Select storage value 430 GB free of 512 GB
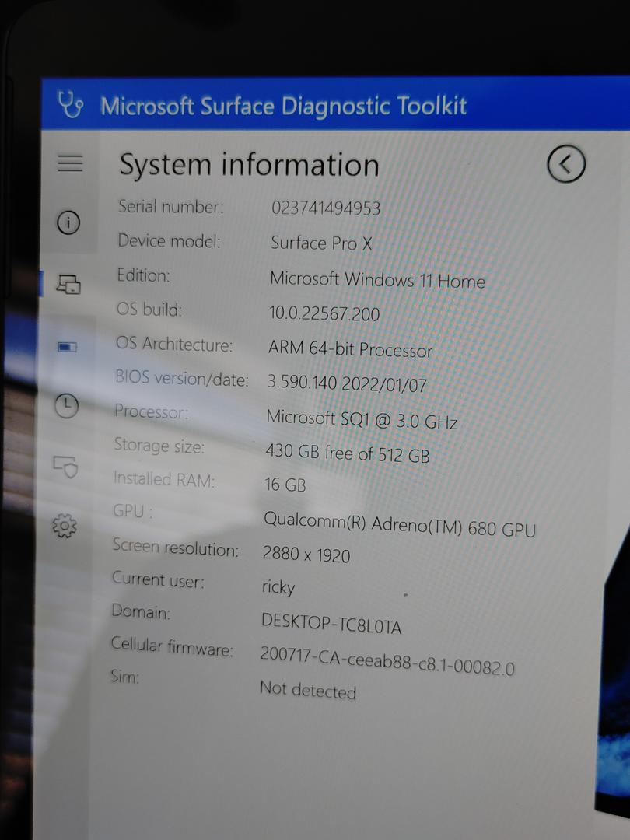 [347, 453]
